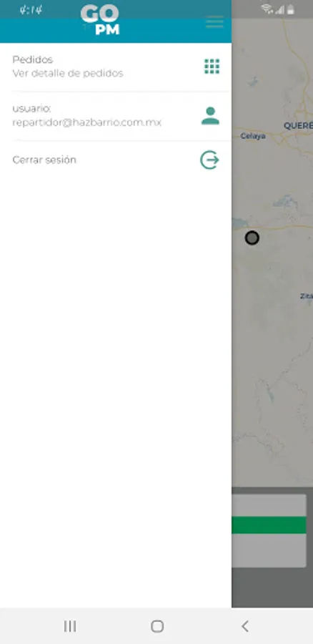This screenshot has width=313, height=644.
Task: Tap the Celaya label on map
Action: coord(253,136)
